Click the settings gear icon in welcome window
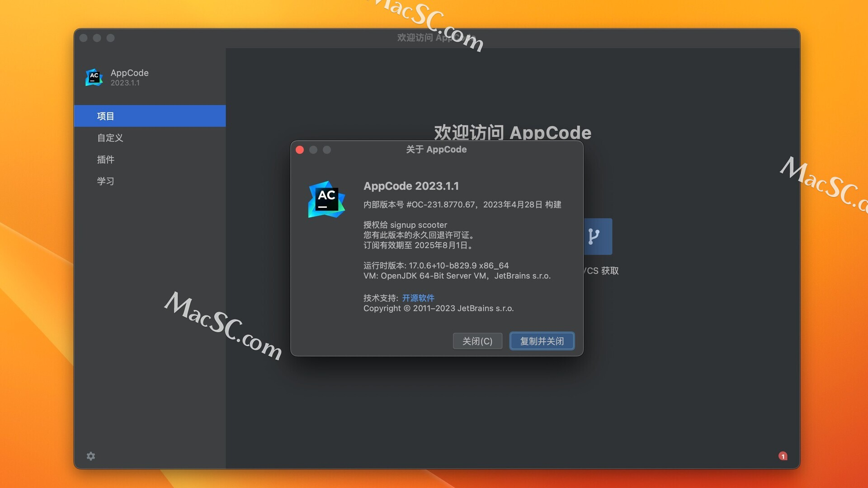The image size is (868, 488). tap(91, 456)
